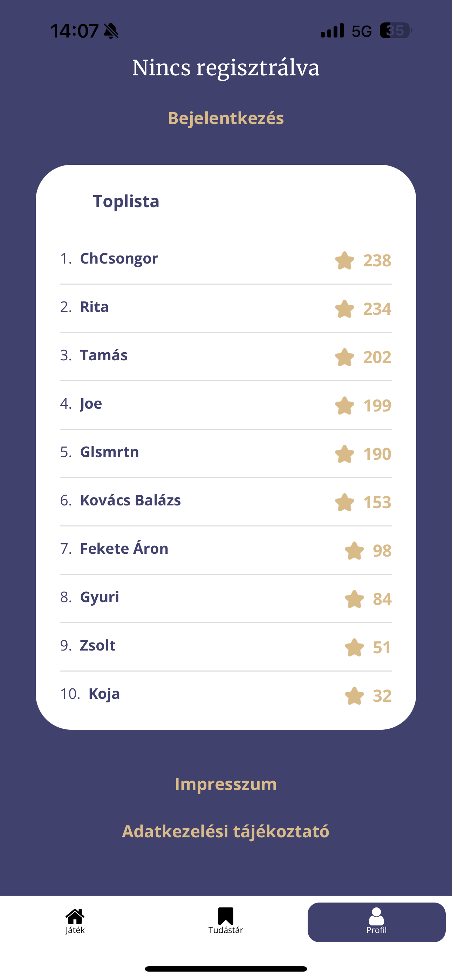Click the star icon next to Gyuri's 84

click(x=354, y=599)
